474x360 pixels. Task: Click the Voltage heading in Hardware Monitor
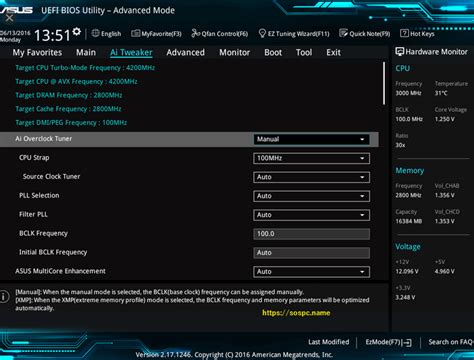tap(408, 247)
